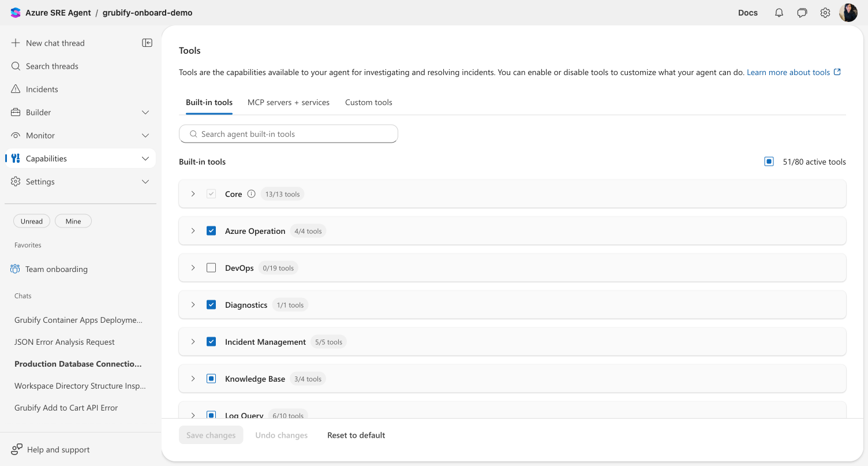Click the Settings gear icon in sidebar

16,181
